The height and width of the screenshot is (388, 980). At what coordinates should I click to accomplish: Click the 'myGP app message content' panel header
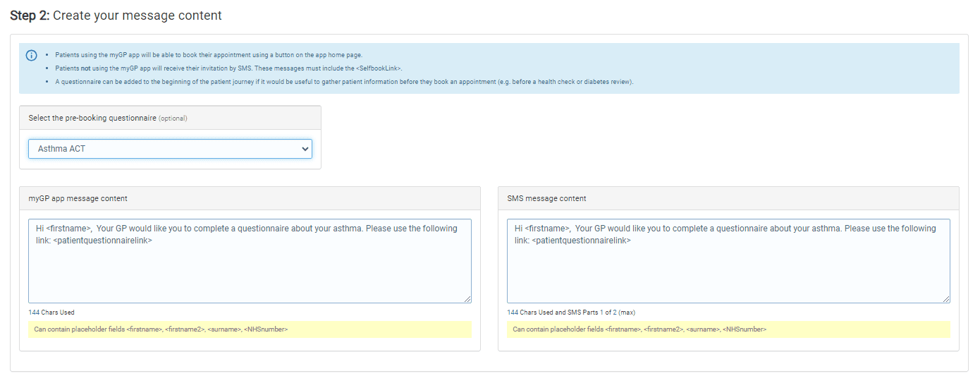(73, 198)
